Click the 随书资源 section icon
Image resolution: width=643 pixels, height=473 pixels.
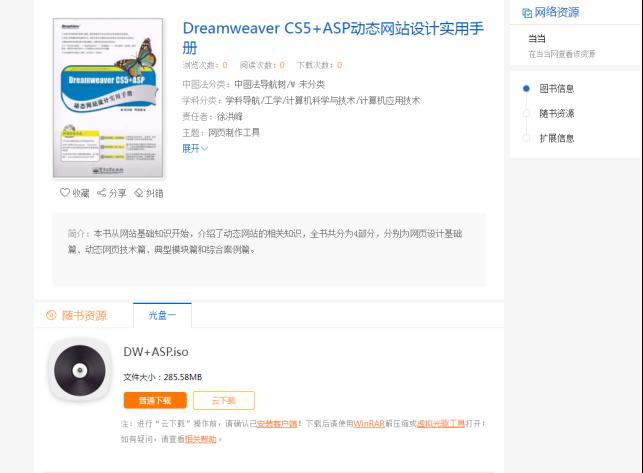pyautogui.click(x=51, y=315)
